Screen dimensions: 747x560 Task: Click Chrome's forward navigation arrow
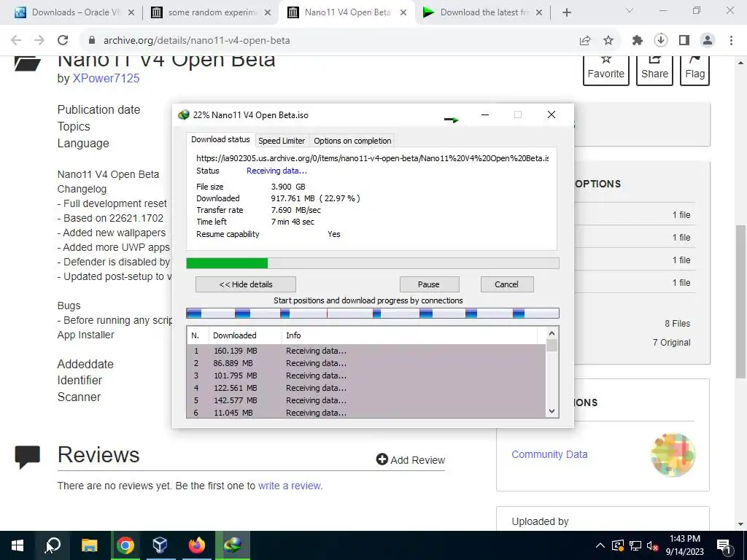39,41
